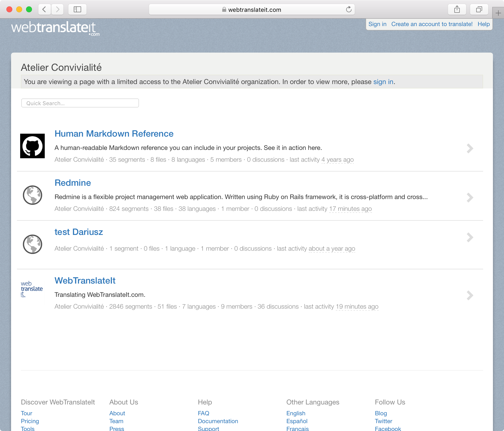Click the GitHub octocat project icon

(x=32, y=146)
